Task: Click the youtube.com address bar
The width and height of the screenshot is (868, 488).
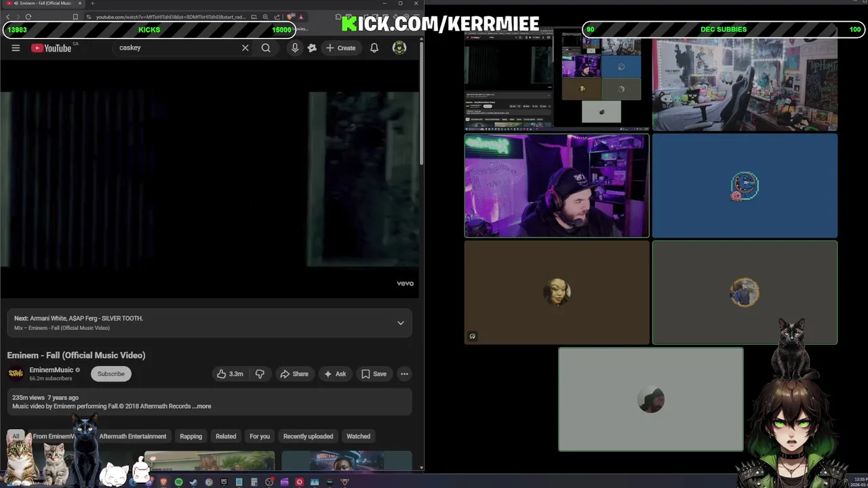Action: pos(170,16)
